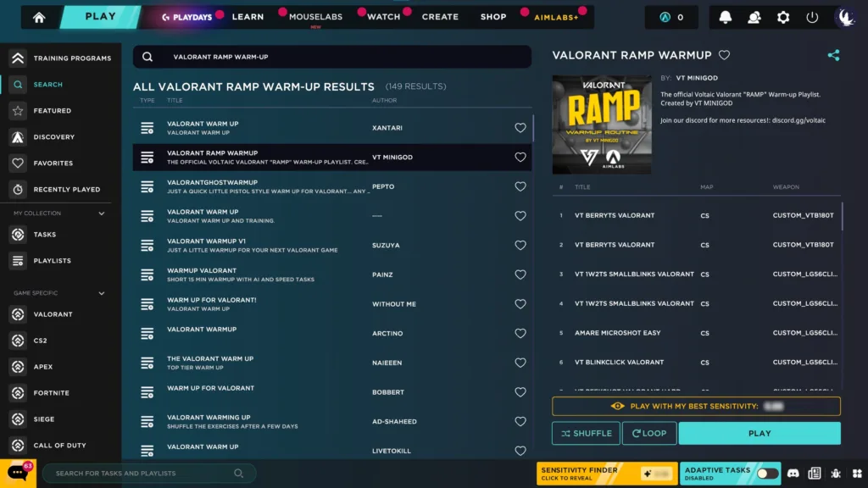Screen dimensions: 868x488
Task: Open the friends icon in top bar
Action: coord(754,17)
